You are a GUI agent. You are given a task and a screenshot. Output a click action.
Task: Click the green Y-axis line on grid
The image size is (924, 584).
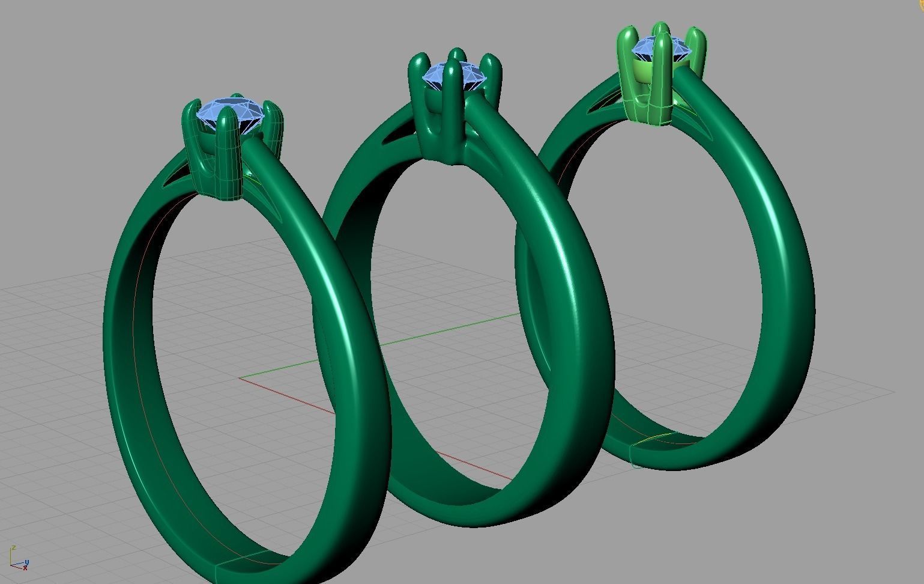pyautogui.click(x=450, y=330)
